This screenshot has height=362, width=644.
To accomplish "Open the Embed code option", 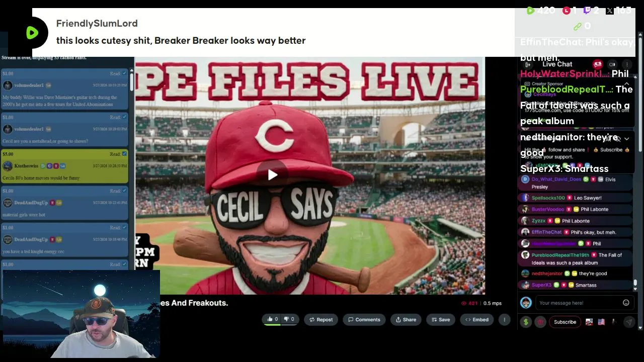I will click(x=476, y=319).
